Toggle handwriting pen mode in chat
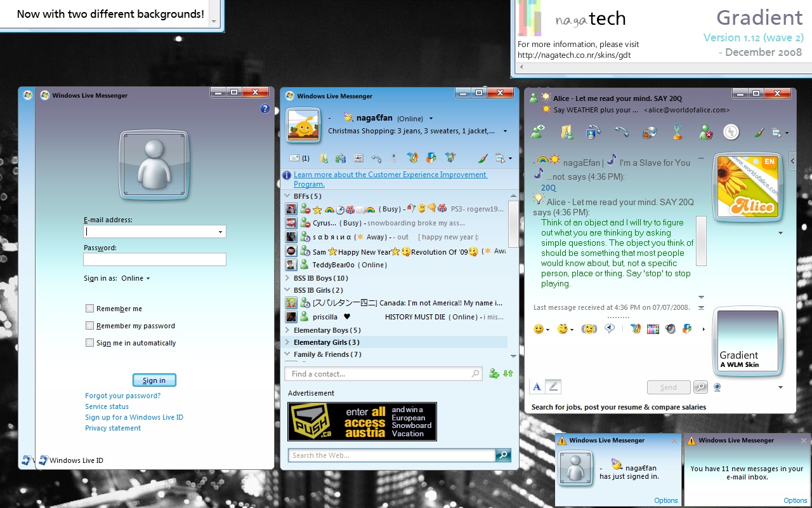The width and height of the screenshot is (812, 508). (x=553, y=386)
